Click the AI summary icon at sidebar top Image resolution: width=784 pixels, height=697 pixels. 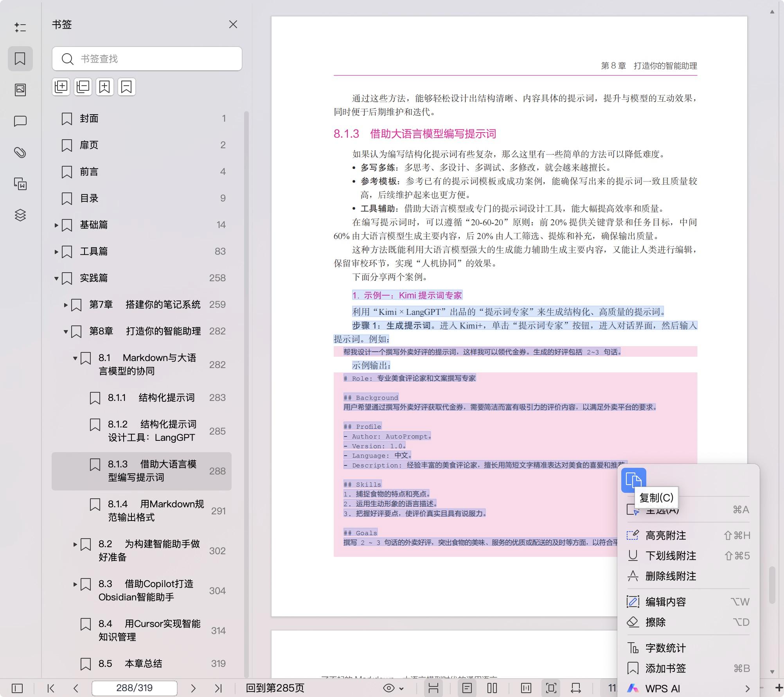point(20,27)
